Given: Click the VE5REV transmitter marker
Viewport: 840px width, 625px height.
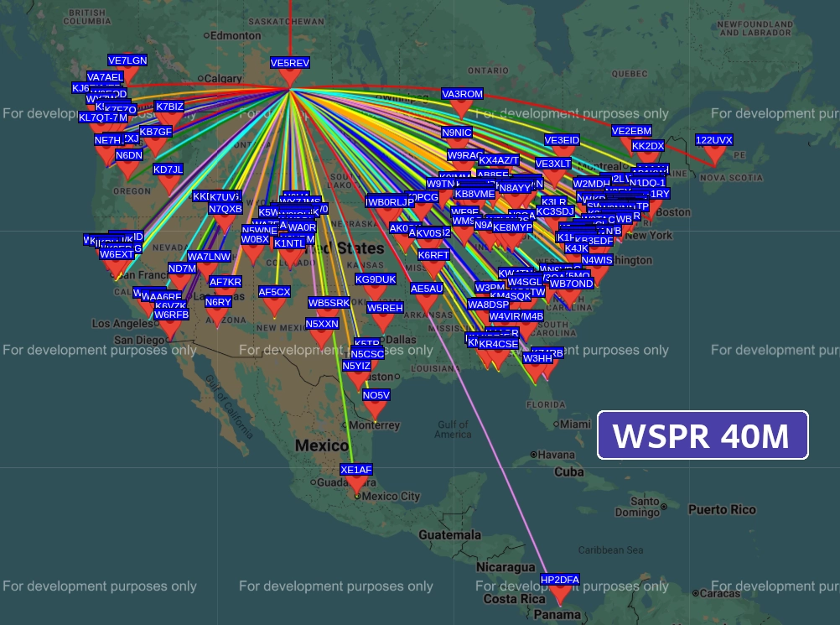Looking at the screenshot, I should click(x=290, y=77).
